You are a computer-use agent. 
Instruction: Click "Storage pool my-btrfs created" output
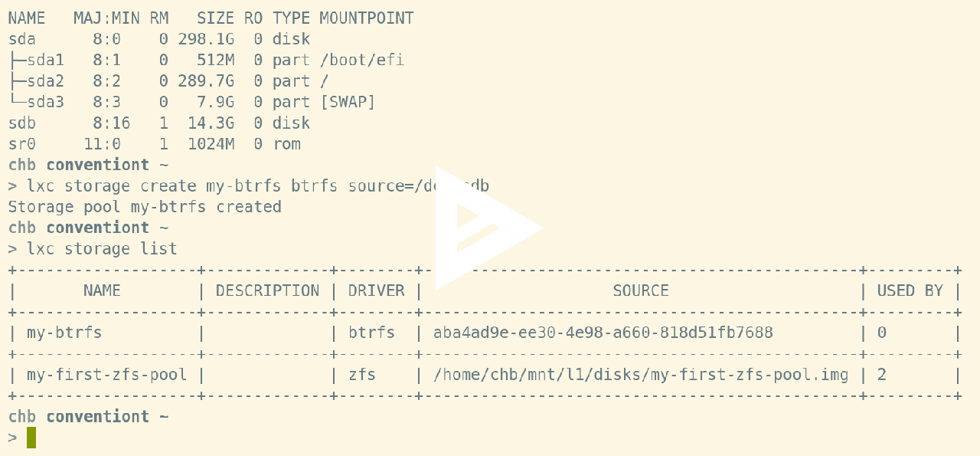point(145,207)
